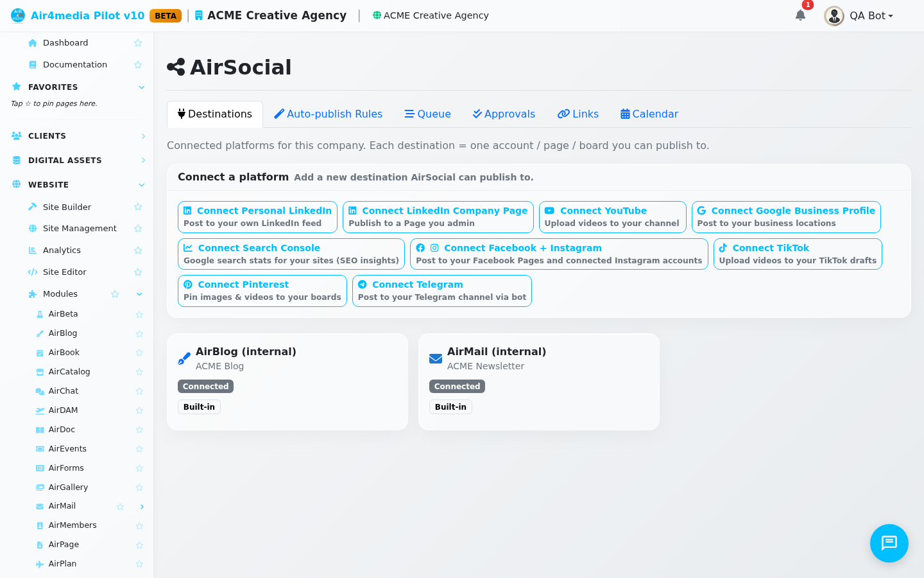Open the QA Bot user menu
This screenshot has height=578, width=924.
pos(859,15)
